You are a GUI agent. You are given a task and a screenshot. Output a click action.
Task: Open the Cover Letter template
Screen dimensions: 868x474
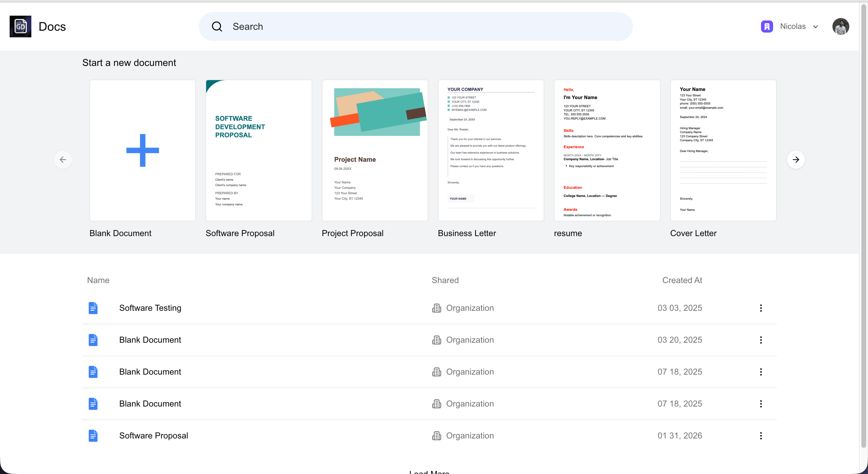723,151
